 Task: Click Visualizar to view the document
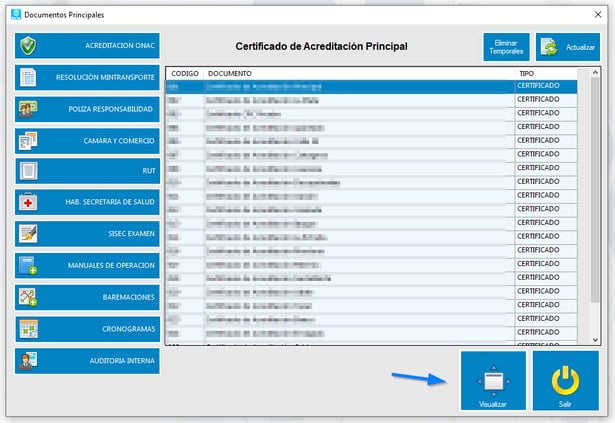pyautogui.click(x=493, y=380)
